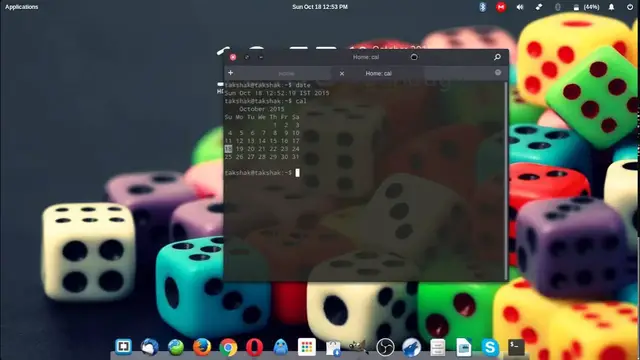Launch Firefox from the dock
The width and height of the screenshot is (640, 360).
(x=202, y=347)
